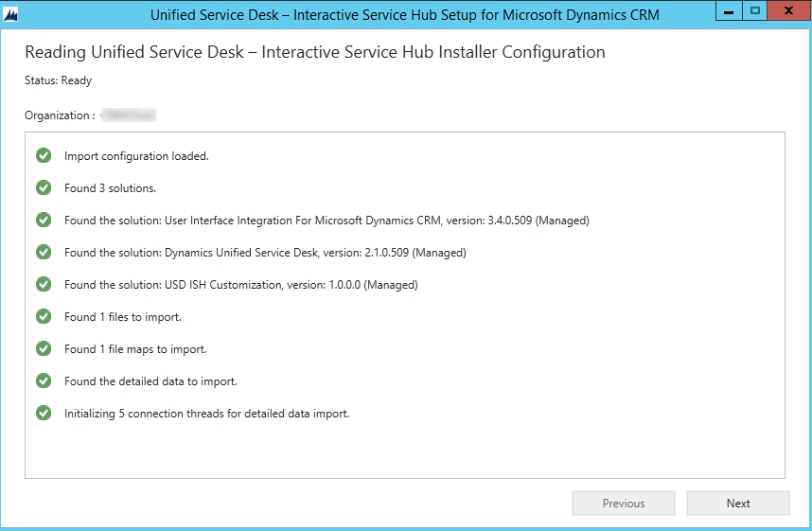Click checkmark beside Found 3 solutions

(x=44, y=188)
